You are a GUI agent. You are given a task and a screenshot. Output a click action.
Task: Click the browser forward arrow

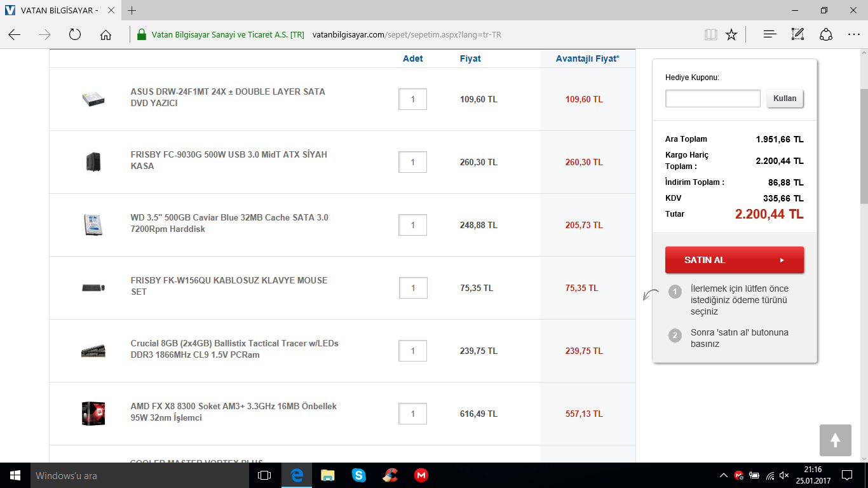point(44,34)
